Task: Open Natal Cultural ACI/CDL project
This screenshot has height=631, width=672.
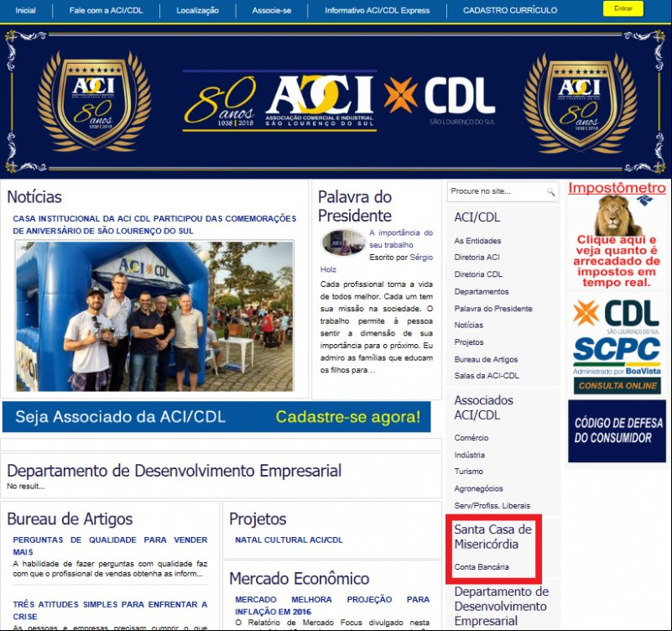Action: click(289, 540)
